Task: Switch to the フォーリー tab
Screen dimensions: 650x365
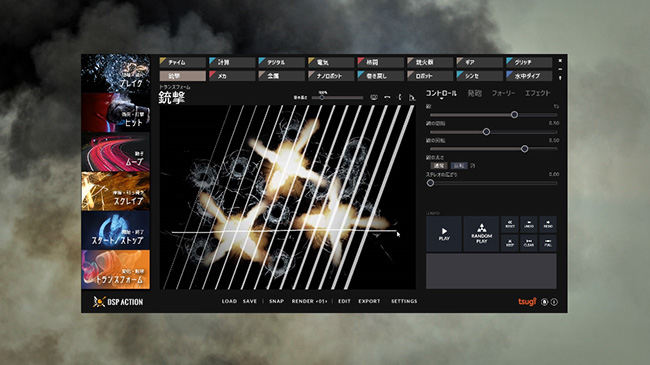Action: (x=503, y=93)
